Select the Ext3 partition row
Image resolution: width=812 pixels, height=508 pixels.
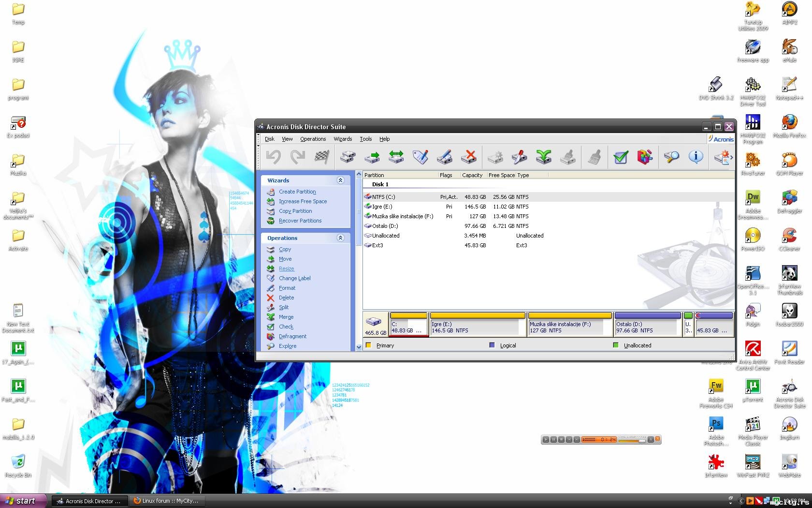[549, 245]
